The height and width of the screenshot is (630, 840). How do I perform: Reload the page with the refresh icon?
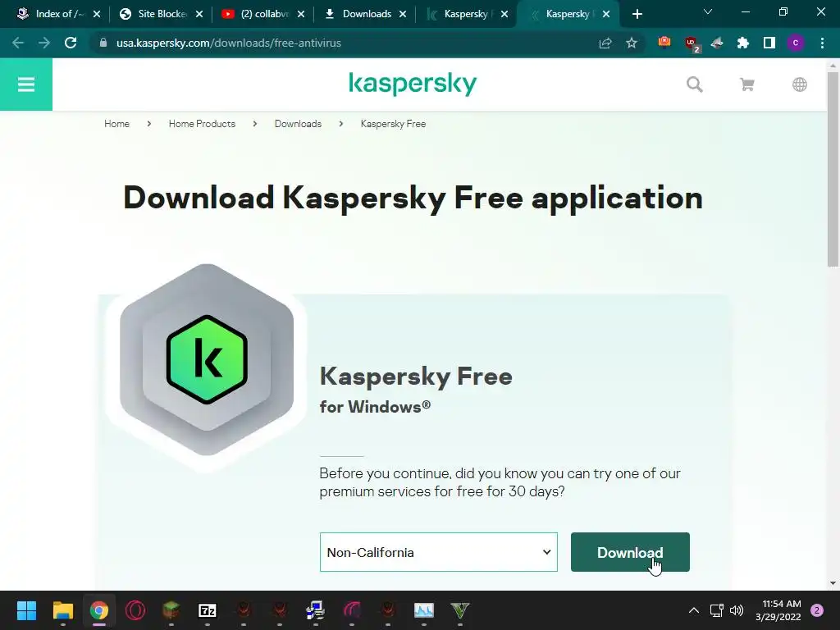coord(71,43)
